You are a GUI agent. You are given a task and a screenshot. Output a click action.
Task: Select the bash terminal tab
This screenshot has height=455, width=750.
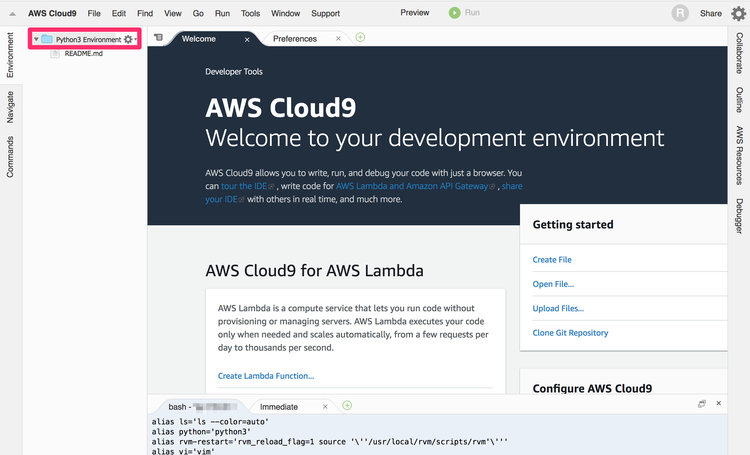coord(202,407)
